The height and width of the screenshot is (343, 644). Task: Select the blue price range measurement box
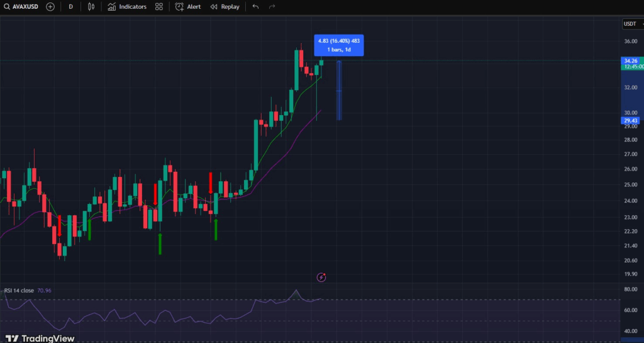(x=339, y=90)
